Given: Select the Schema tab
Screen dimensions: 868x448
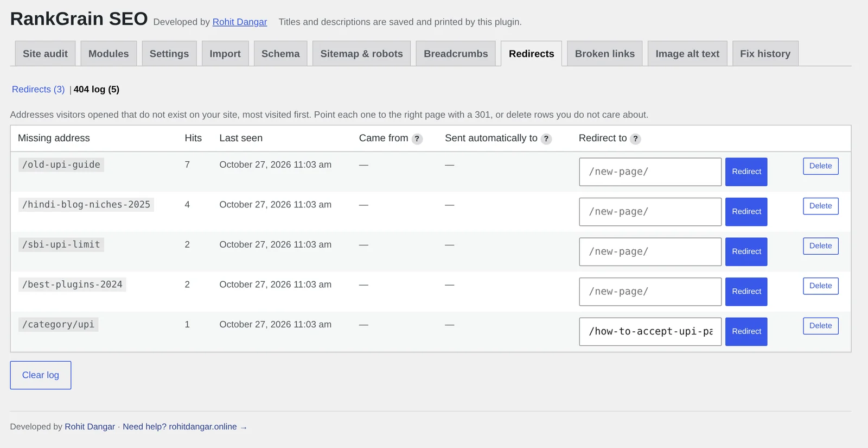Looking at the screenshot, I should (x=280, y=54).
